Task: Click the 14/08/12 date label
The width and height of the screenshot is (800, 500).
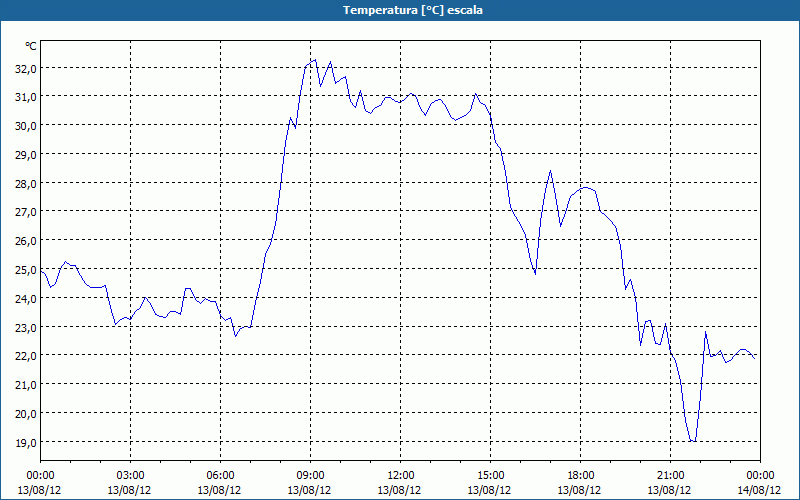Action: 759,490
